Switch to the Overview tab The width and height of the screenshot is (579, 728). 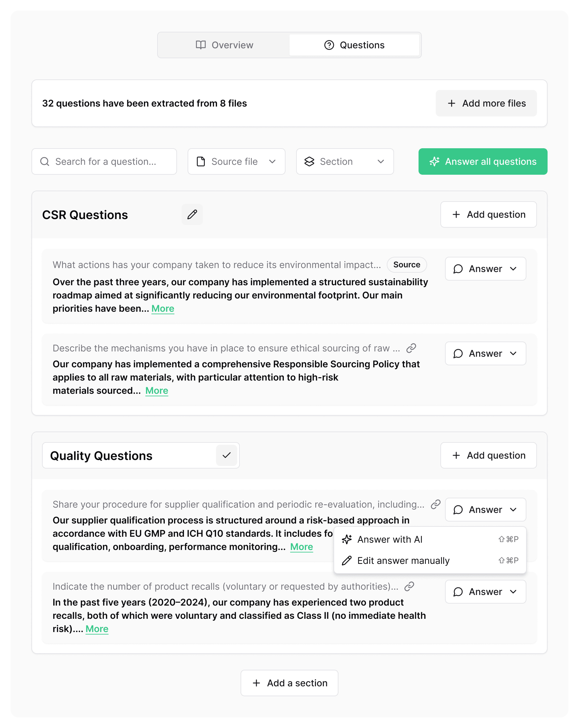224,45
